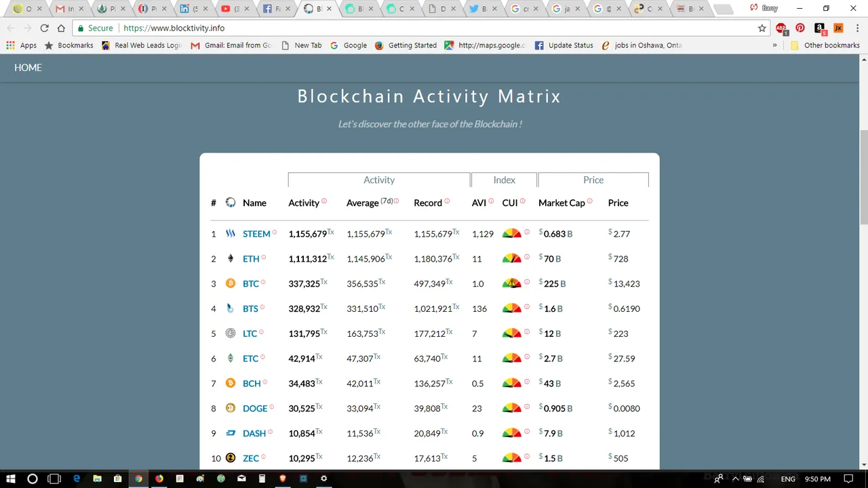The image size is (868, 488).
Task: Click the Litecoin logo icon
Action: pyautogui.click(x=231, y=333)
